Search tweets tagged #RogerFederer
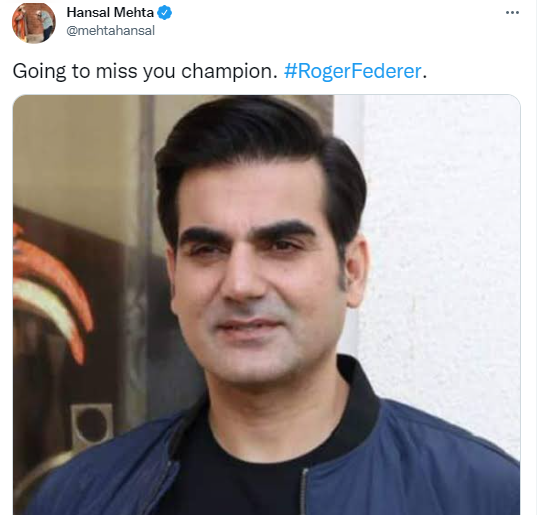The height and width of the screenshot is (515, 539). coord(353,71)
